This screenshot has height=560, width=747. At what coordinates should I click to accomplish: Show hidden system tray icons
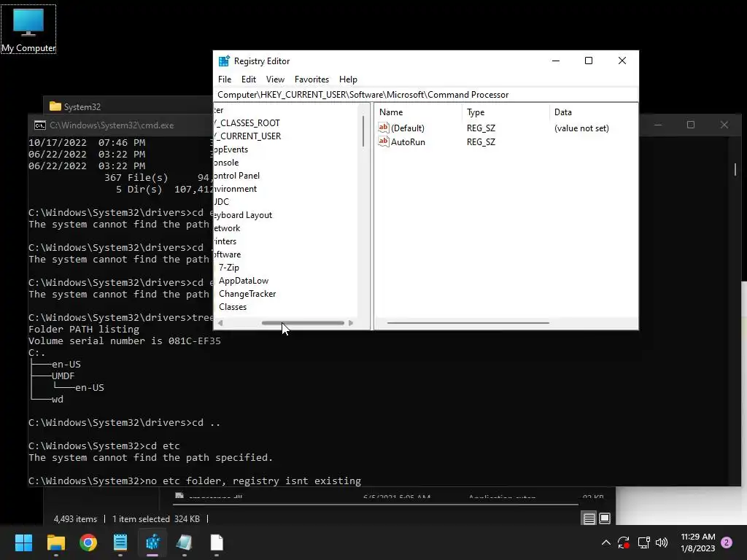[x=605, y=542]
